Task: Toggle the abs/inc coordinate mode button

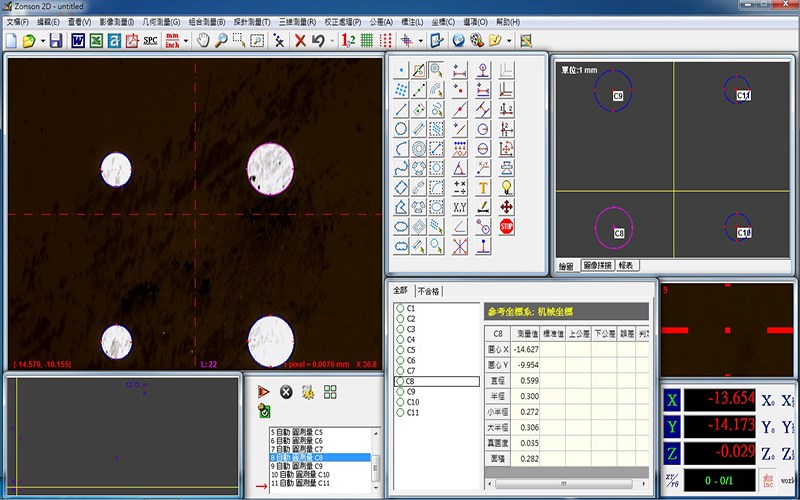Action: coord(768,480)
